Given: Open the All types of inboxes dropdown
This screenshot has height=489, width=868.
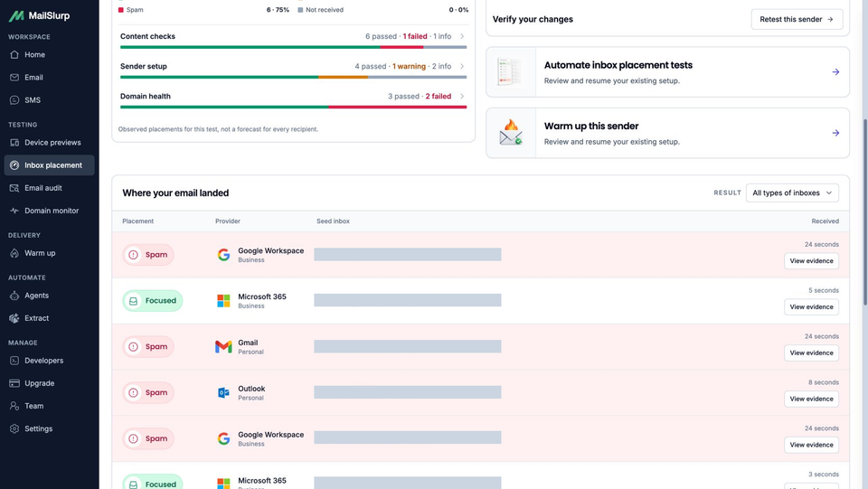Looking at the screenshot, I should tap(792, 193).
